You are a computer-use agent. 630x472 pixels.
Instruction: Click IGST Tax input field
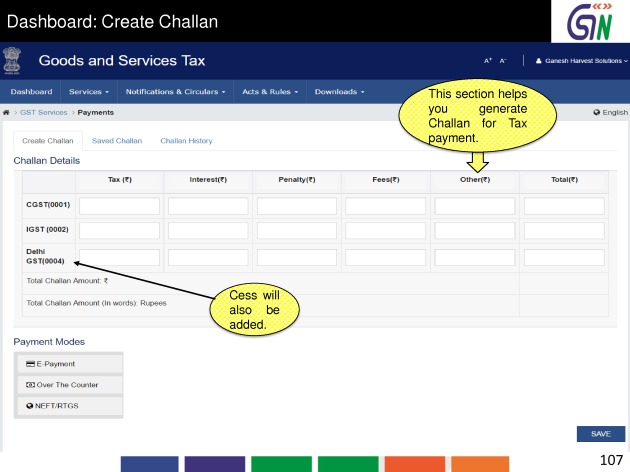tap(119, 231)
